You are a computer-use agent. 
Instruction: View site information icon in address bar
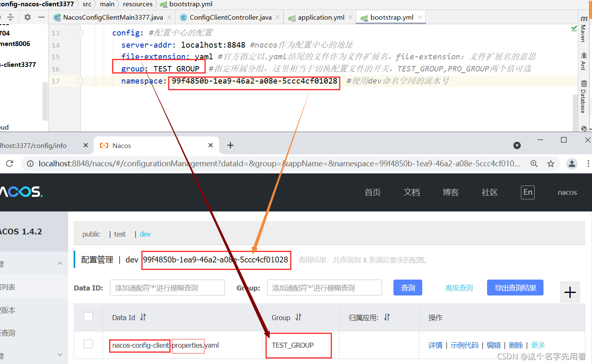click(x=30, y=164)
